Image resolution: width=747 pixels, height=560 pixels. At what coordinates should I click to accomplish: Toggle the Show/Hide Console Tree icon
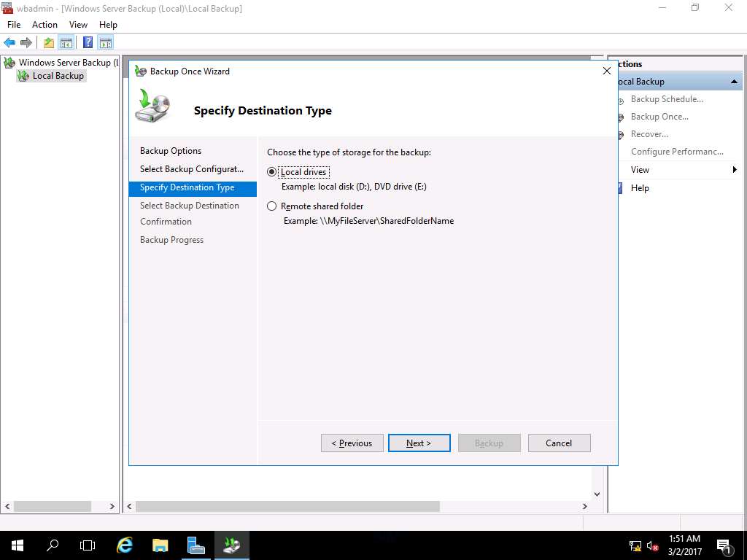pyautogui.click(x=66, y=43)
